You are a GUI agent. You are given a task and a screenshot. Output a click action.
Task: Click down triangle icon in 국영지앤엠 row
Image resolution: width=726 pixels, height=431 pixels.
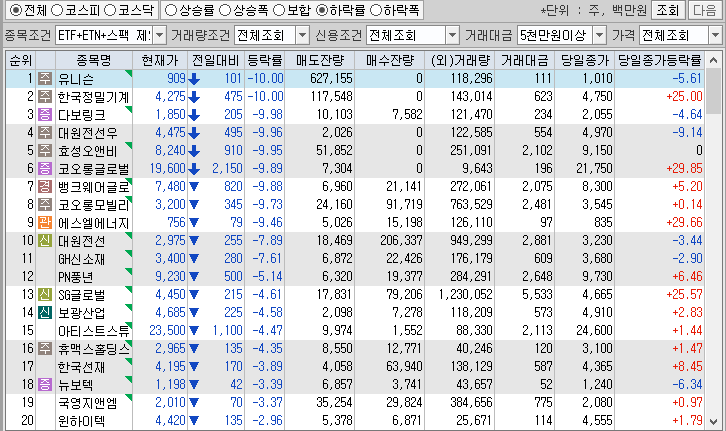[x=194, y=403]
